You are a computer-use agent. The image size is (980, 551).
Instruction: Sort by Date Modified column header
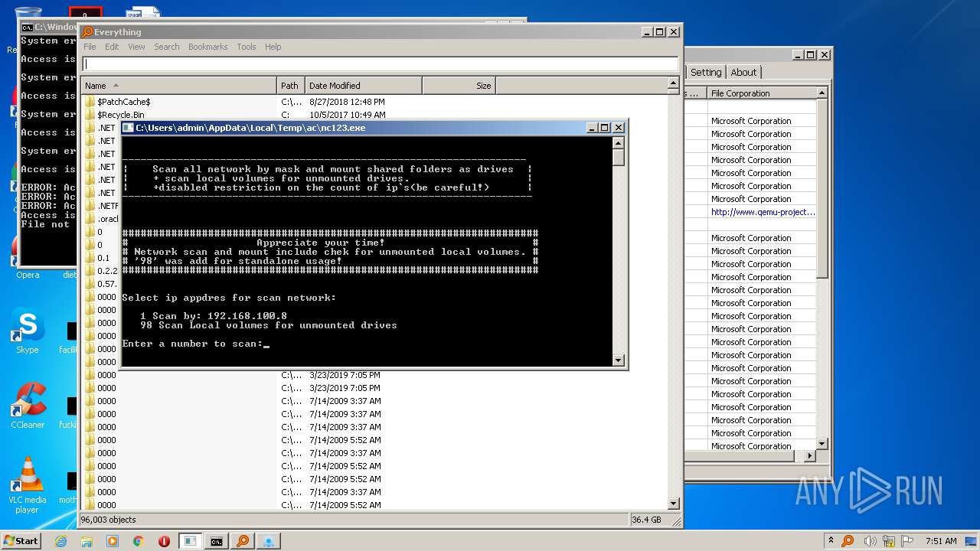coord(363,86)
